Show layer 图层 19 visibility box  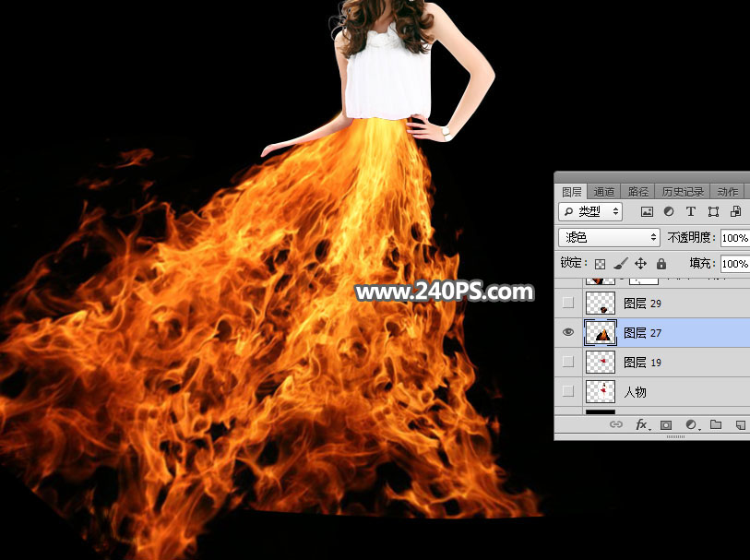567,362
